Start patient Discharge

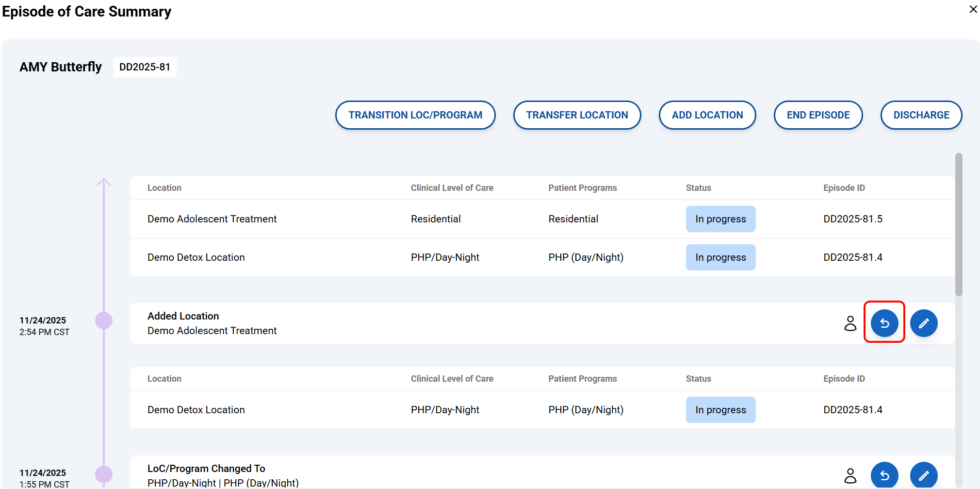(921, 115)
